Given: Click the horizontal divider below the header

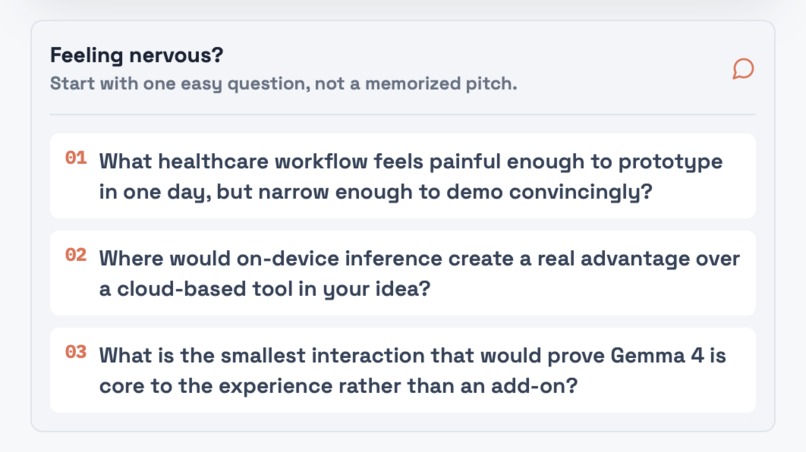Looking at the screenshot, I should [x=402, y=115].
